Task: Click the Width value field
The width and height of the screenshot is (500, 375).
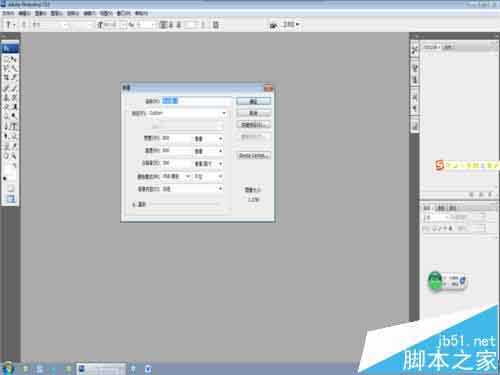Action: pyautogui.click(x=177, y=138)
